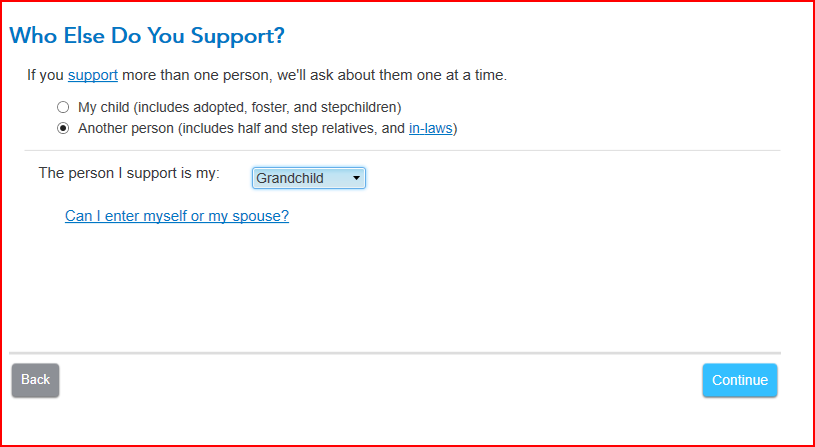Click the divider line below the radio options
This screenshot has height=447, width=815.
pyautogui.click(x=400, y=150)
